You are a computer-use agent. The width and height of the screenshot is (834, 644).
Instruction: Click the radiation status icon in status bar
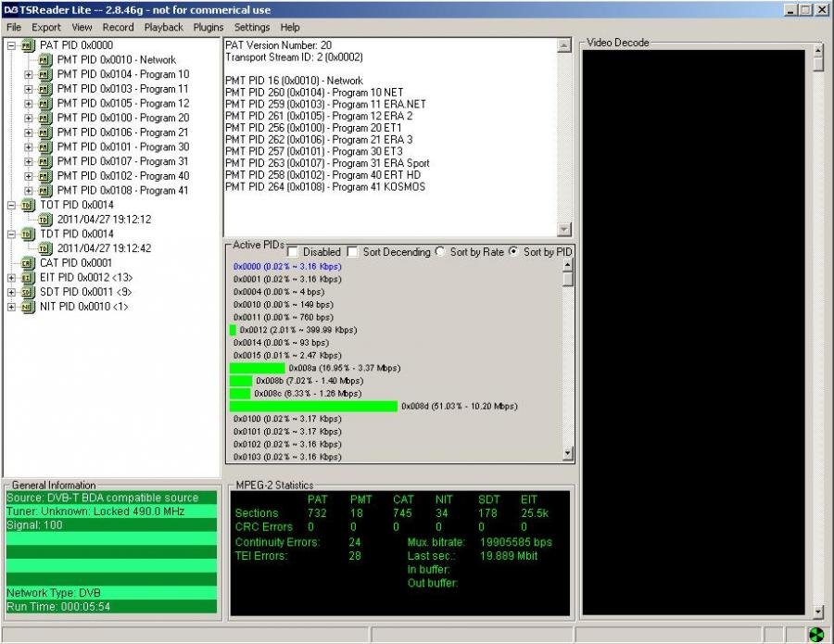coord(816,635)
